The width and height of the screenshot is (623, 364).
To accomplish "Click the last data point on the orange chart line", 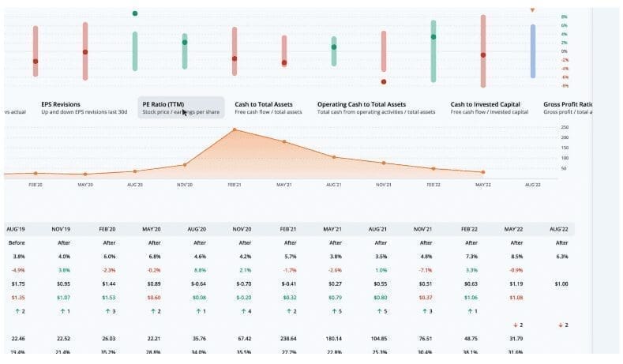I will pyautogui.click(x=483, y=172).
